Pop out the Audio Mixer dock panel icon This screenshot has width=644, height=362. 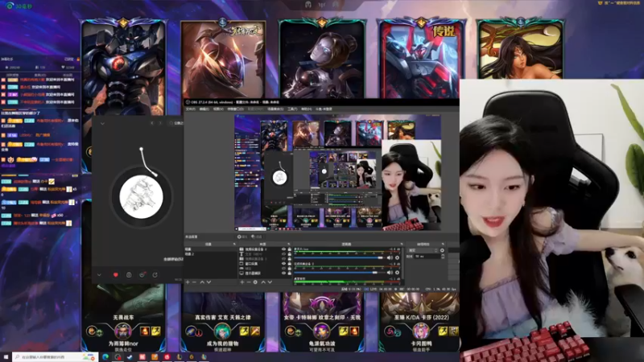(401, 244)
